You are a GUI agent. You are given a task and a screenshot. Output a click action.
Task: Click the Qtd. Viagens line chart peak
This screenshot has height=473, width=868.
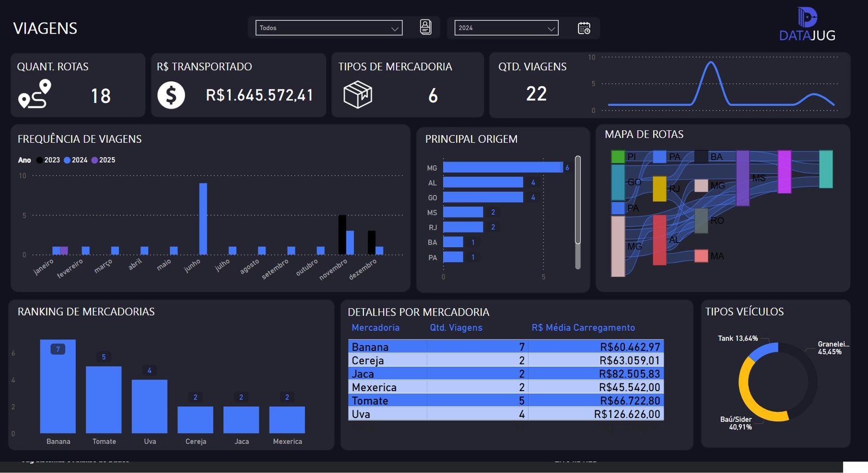(711, 63)
